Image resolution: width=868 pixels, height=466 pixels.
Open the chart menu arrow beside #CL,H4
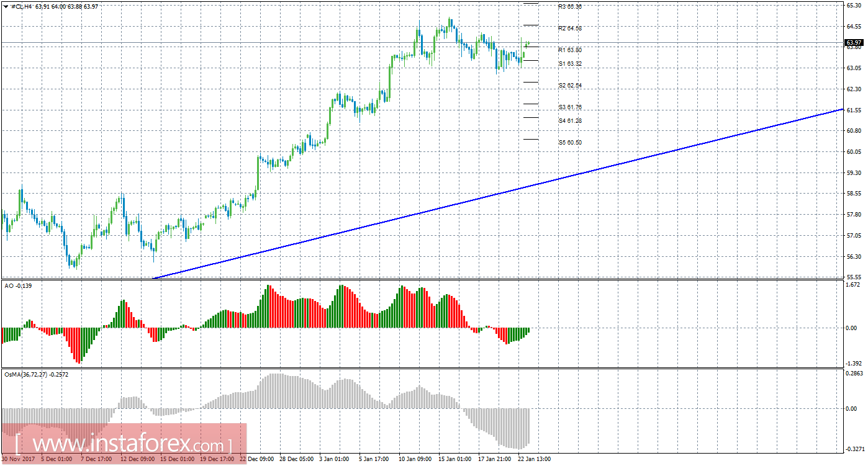[x=6, y=6]
